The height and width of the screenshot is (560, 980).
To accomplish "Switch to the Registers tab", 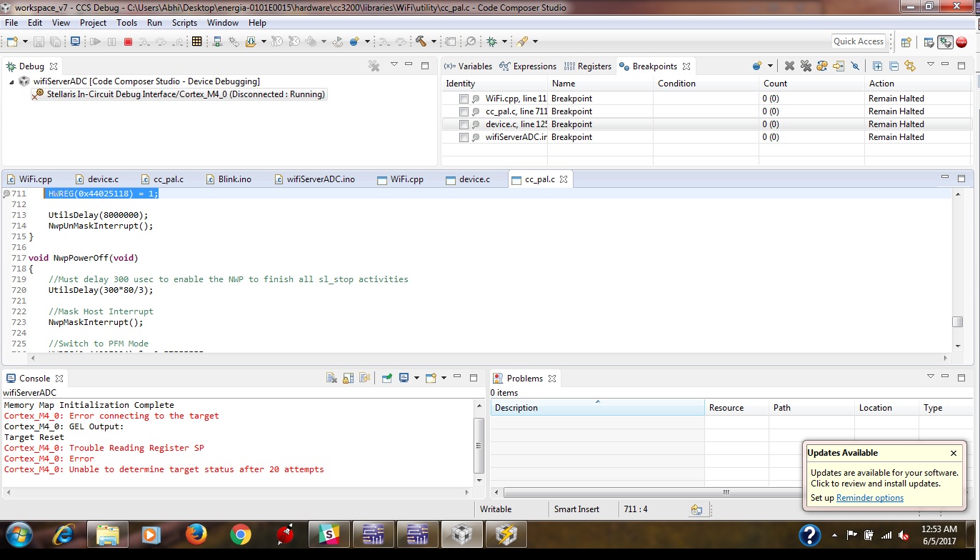I will tap(588, 66).
